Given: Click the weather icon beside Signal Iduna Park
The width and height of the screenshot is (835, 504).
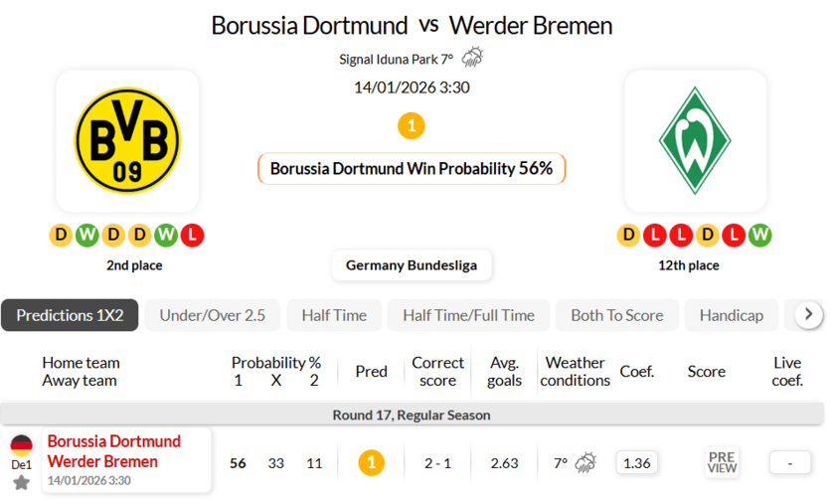Looking at the screenshot, I should pyautogui.click(x=472, y=58).
